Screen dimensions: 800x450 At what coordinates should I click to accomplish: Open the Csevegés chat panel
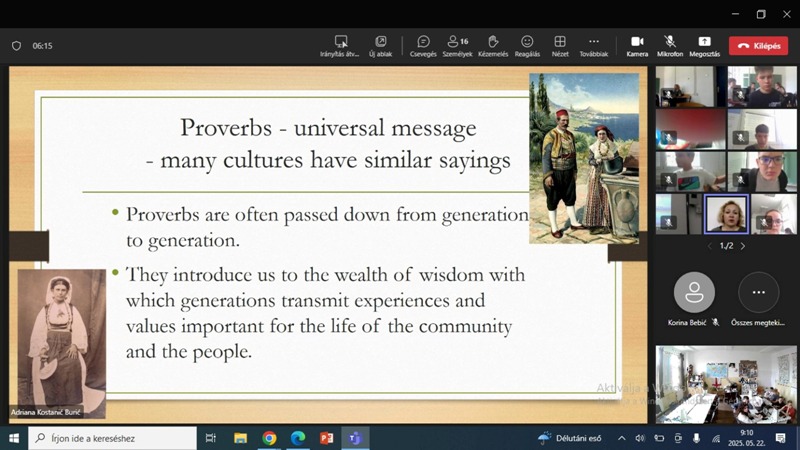423,42
